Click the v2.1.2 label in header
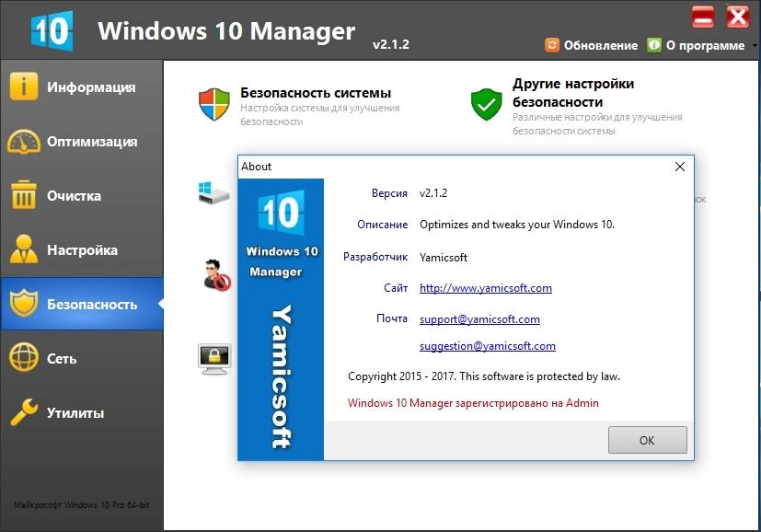This screenshot has height=532, width=761. (391, 44)
